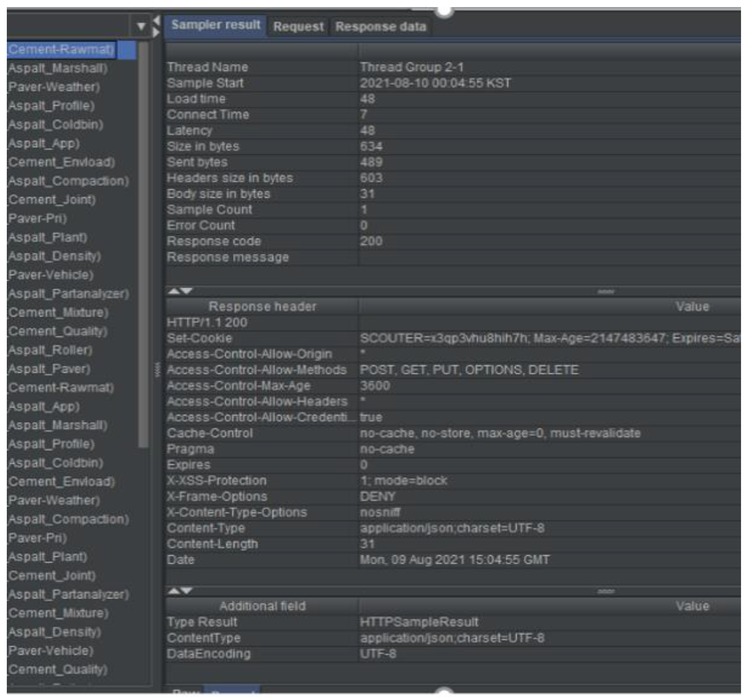Click divider grip above Response header table
The width and height of the screenshot is (746, 700).
[x=606, y=292]
